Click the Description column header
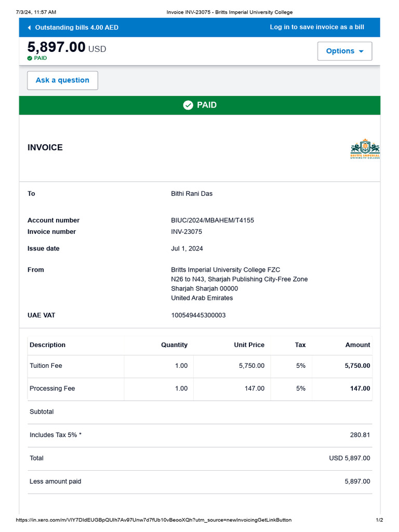 [48, 345]
